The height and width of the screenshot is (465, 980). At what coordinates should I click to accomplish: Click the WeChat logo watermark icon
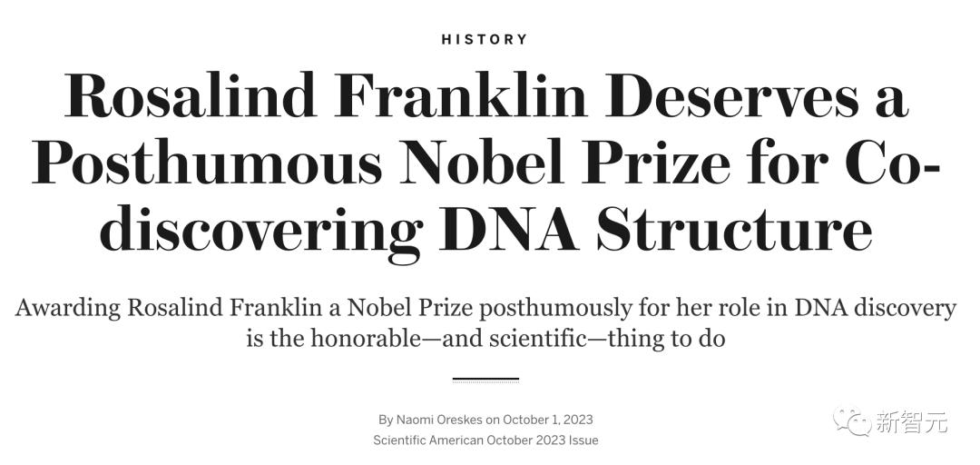852,423
